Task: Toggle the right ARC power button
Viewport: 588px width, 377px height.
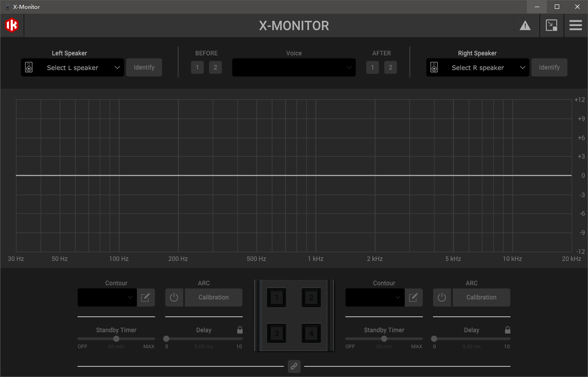Action: [442, 298]
